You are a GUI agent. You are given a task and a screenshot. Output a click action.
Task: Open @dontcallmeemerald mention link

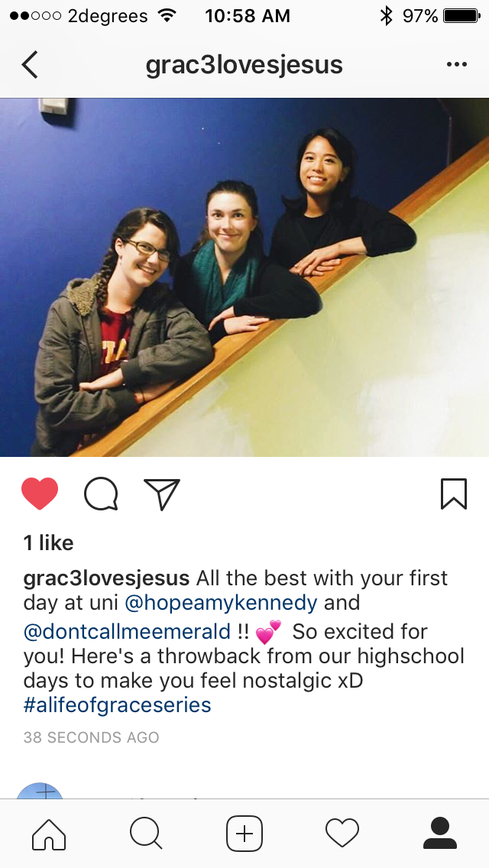coord(127,631)
